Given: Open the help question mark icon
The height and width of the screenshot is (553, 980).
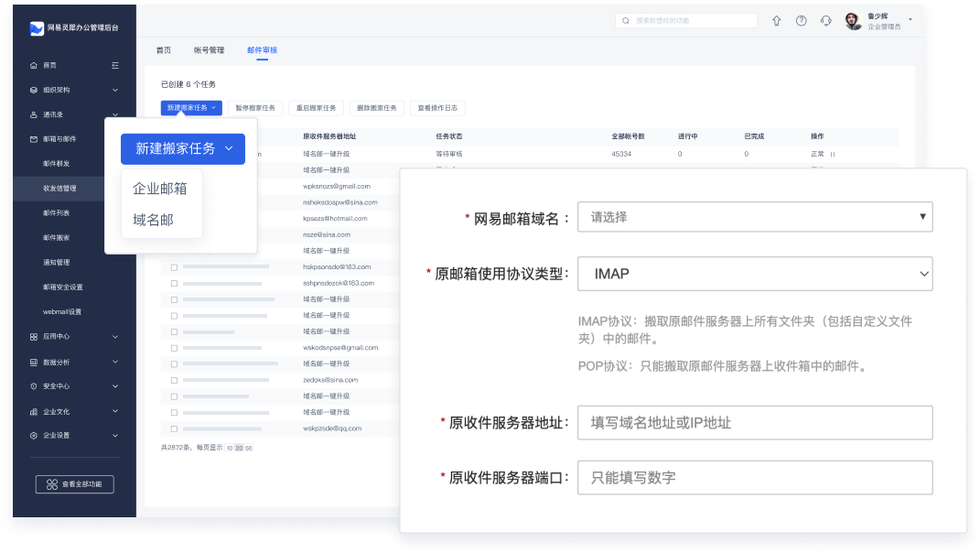Looking at the screenshot, I should (x=802, y=21).
